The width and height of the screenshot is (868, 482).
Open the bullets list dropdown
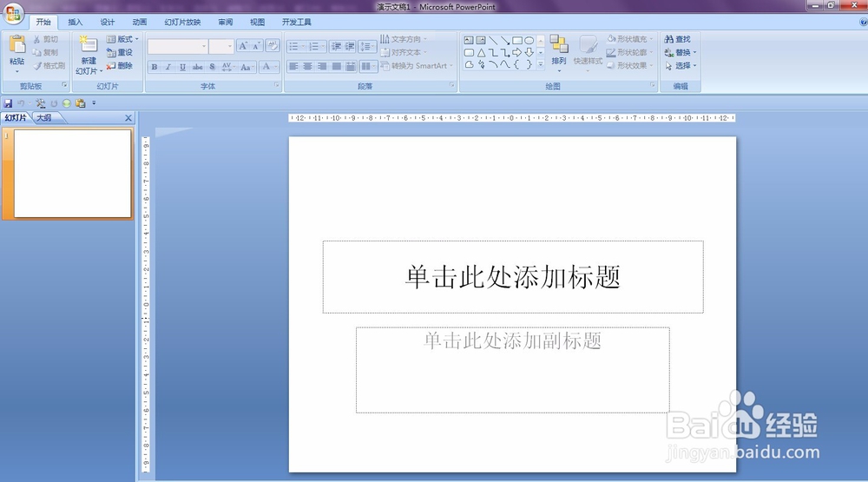[297, 47]
